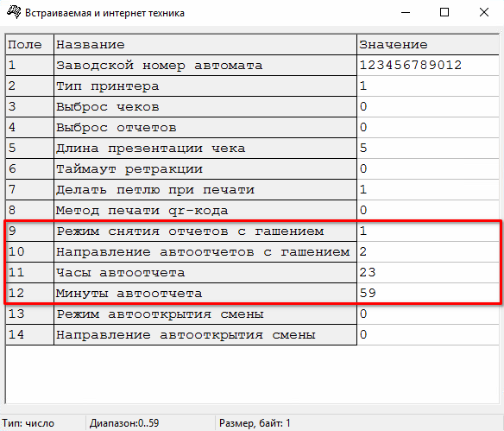Edit the Выброс отчетов value cell
The height and width of the screenshot is (431, 504).
point(428,127)
